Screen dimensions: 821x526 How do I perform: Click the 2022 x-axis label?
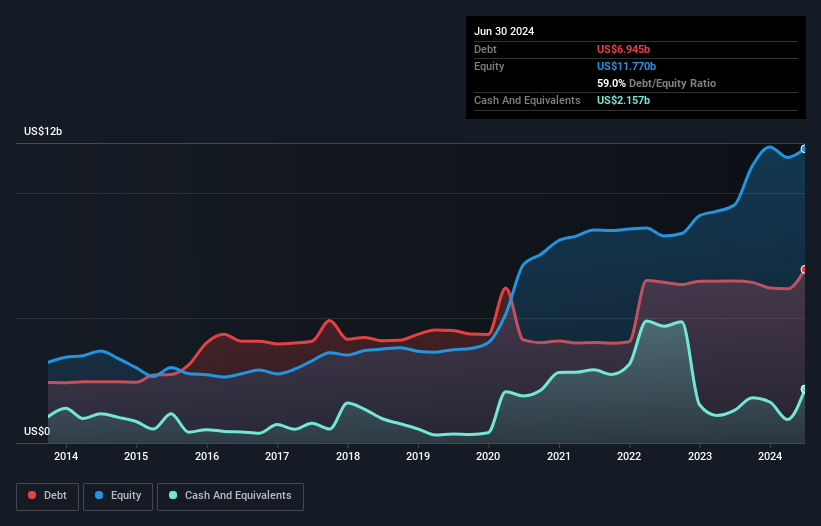629,456
